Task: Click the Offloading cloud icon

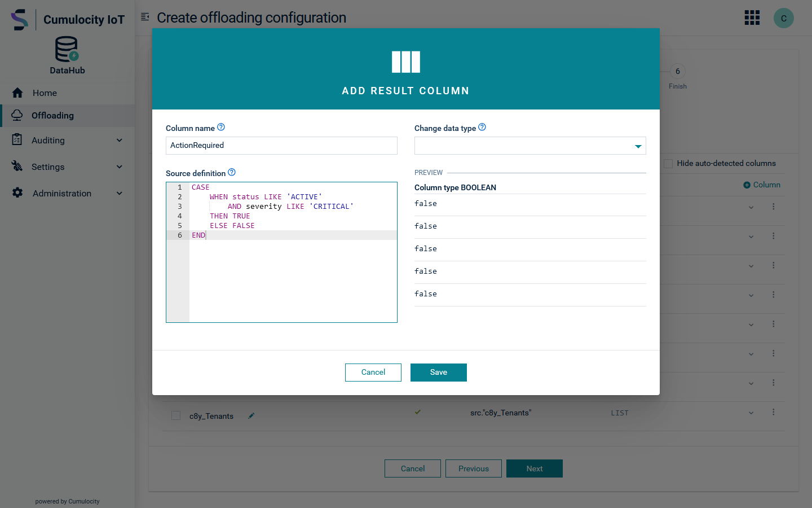Action: [17, 115]
